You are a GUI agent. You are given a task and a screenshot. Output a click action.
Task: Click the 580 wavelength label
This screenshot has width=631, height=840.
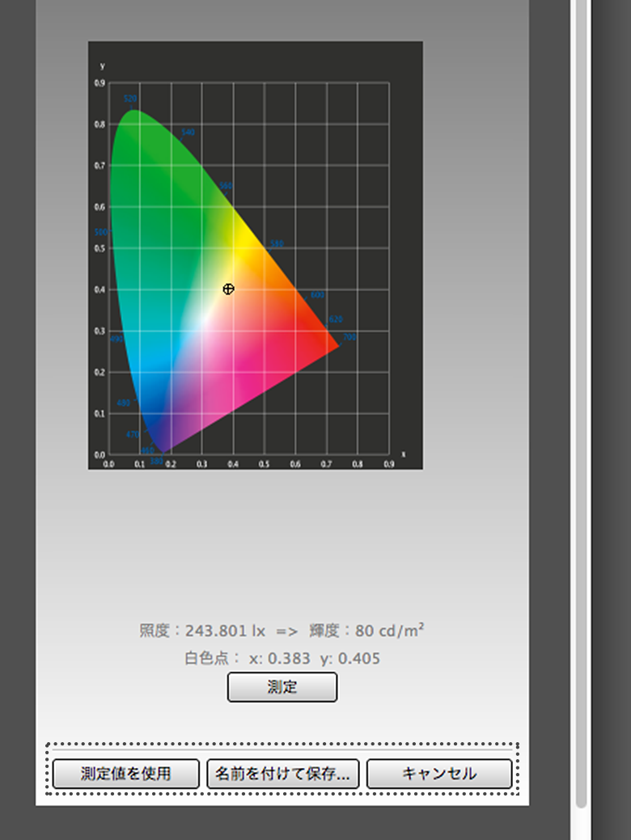(277, 243)
